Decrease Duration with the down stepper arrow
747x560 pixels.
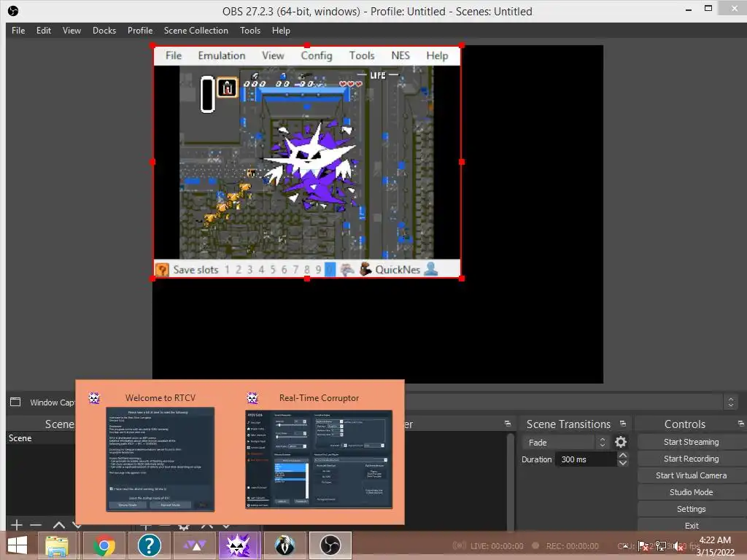(623, 463)
